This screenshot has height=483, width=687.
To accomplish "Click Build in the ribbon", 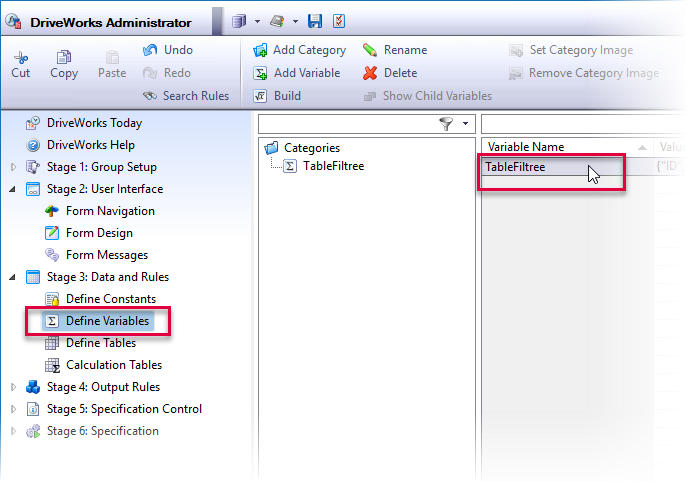I will 277,96.
